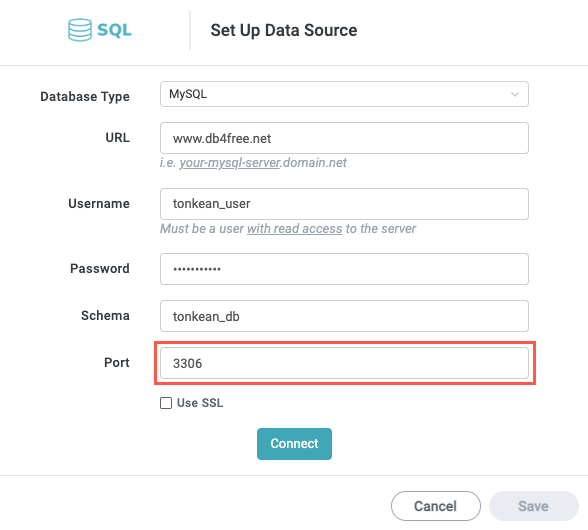Click the greyed-out Save button

click(x=534, y=506)
